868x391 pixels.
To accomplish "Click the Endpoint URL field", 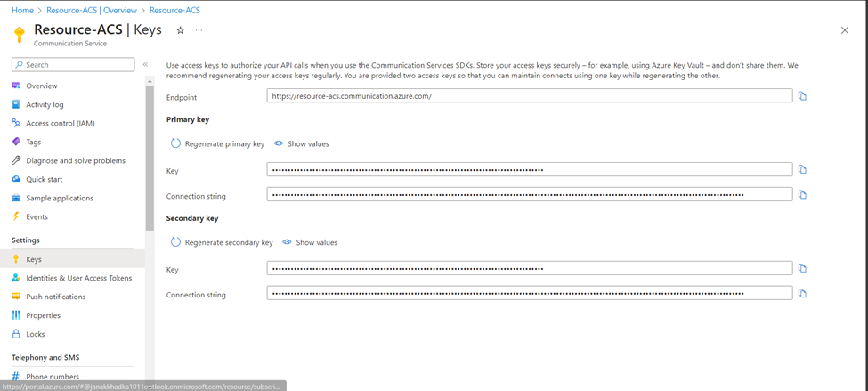I will (530, 96).
